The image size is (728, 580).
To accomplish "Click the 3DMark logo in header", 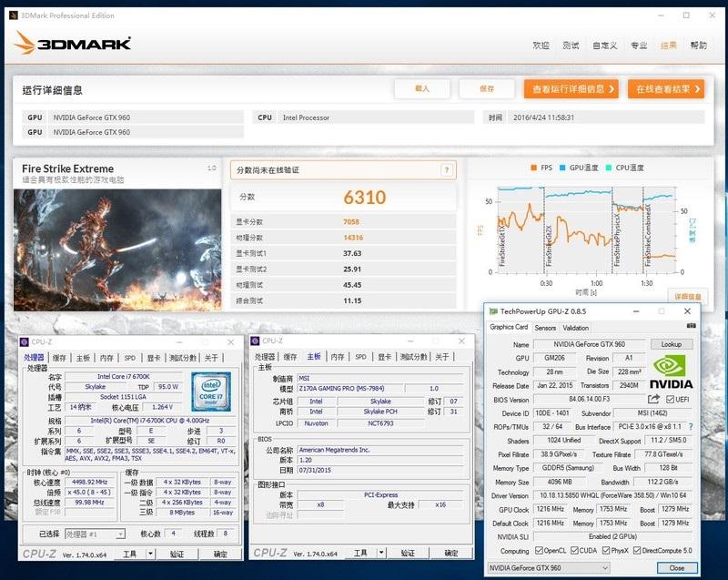I will coord(72,43).
